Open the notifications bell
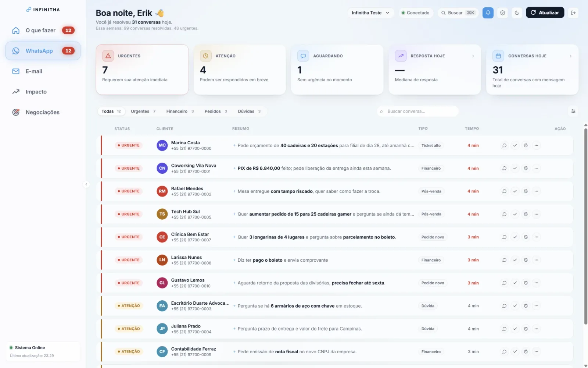This screenshot has width=588, height=368. (488, 13)
